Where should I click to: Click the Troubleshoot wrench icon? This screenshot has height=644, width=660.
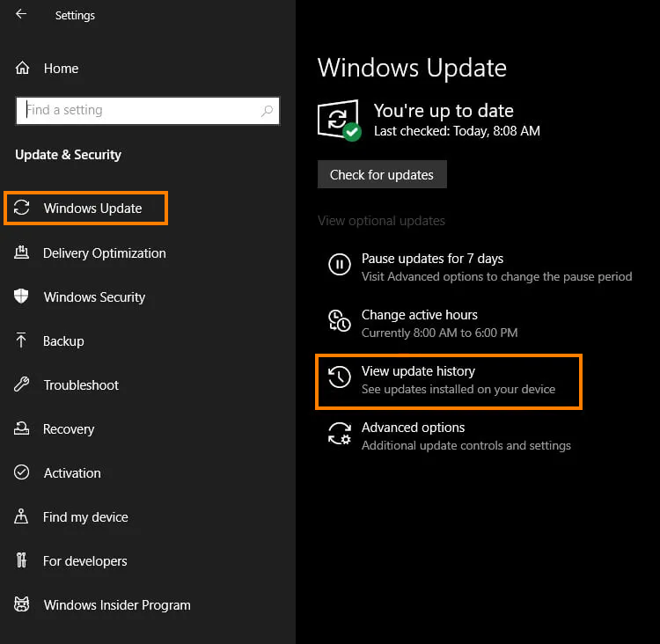[x=21, y=384]
